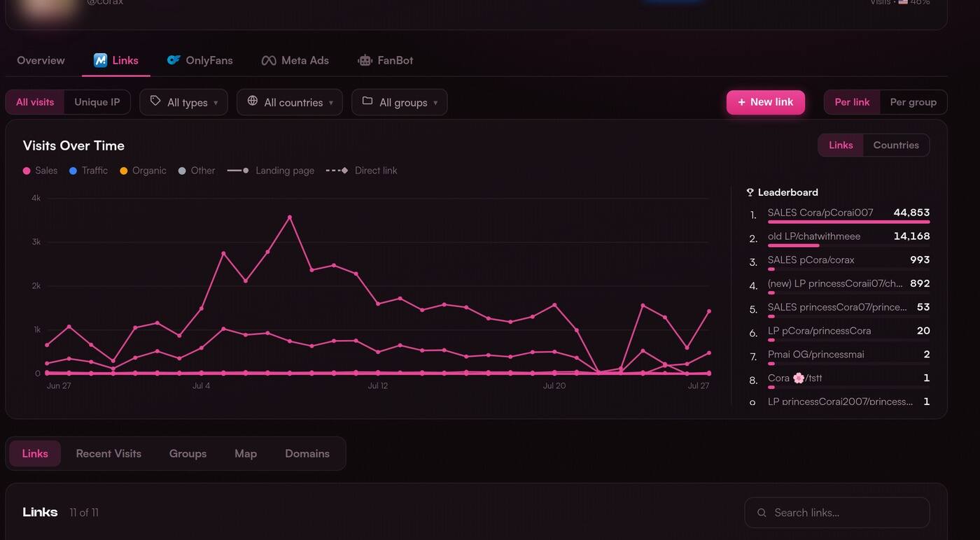Viewport: 980px width, 540px height.
Task: Click the 11 of 11 links count
Action: (x=84, y=513)
